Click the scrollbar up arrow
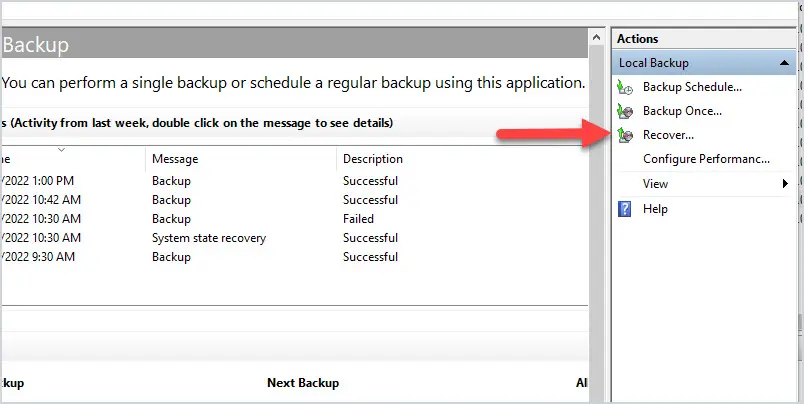 596,37
